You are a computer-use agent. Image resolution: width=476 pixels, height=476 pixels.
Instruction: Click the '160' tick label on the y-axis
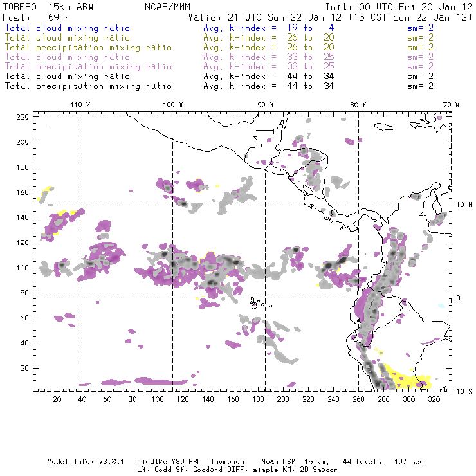coord(23,192)
